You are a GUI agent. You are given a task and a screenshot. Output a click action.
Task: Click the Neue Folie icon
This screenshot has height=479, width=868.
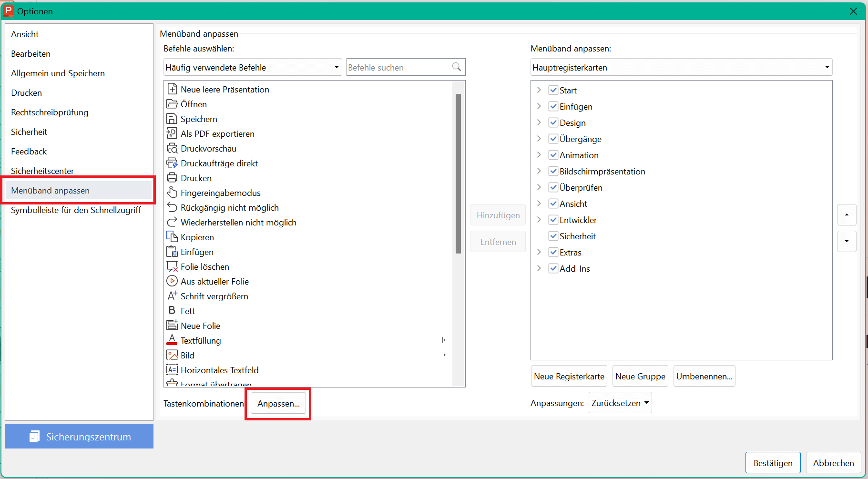pos(172,326)
